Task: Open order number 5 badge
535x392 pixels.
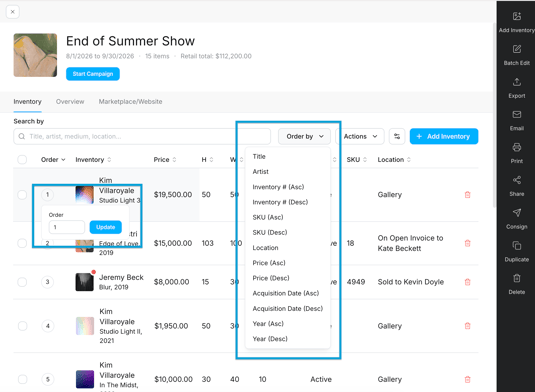Action: coord(47,379)
